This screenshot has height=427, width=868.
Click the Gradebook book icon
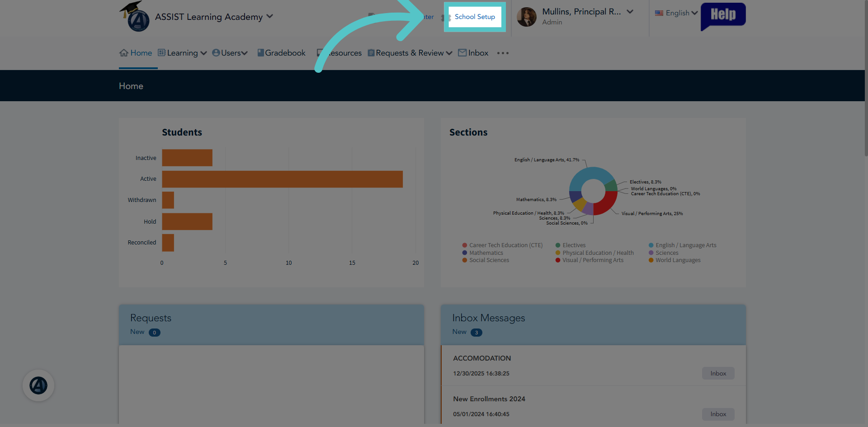point(260,52)
